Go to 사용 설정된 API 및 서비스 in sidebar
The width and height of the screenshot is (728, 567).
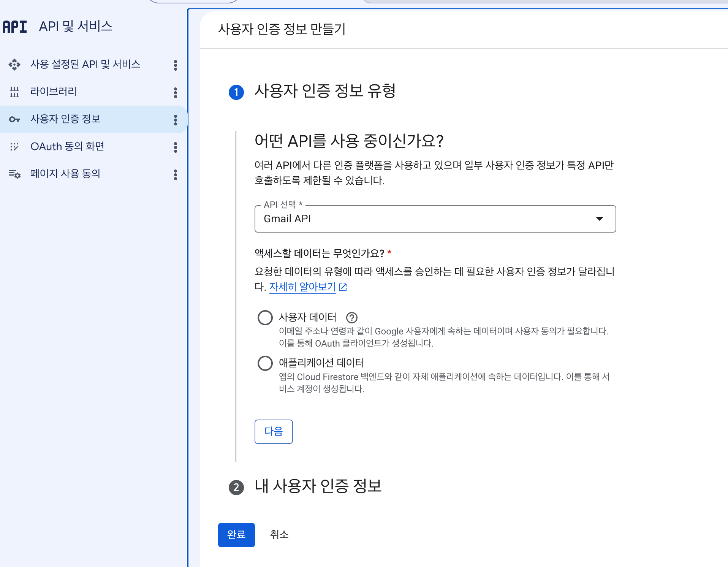(x=85, y=64)
